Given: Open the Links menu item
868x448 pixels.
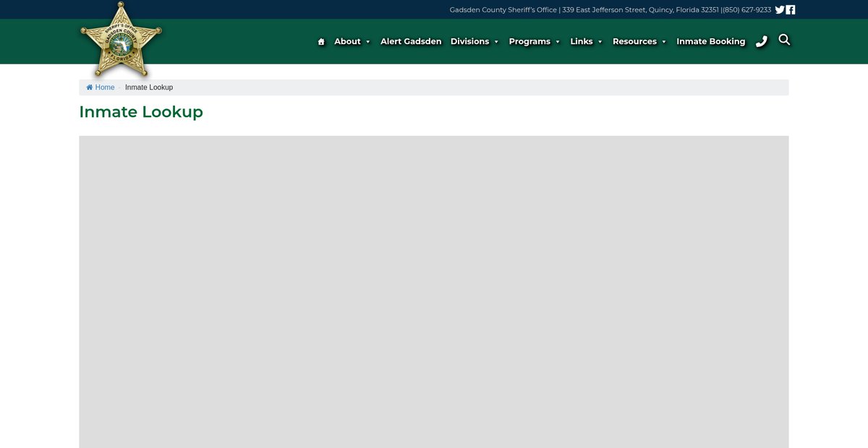Looking at the screenshot, I should tap(582, 42).
